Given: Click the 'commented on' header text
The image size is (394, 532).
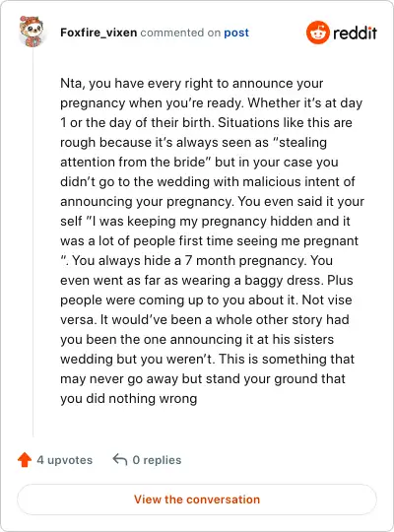Looking at the screenshot, I should point(180,33).
